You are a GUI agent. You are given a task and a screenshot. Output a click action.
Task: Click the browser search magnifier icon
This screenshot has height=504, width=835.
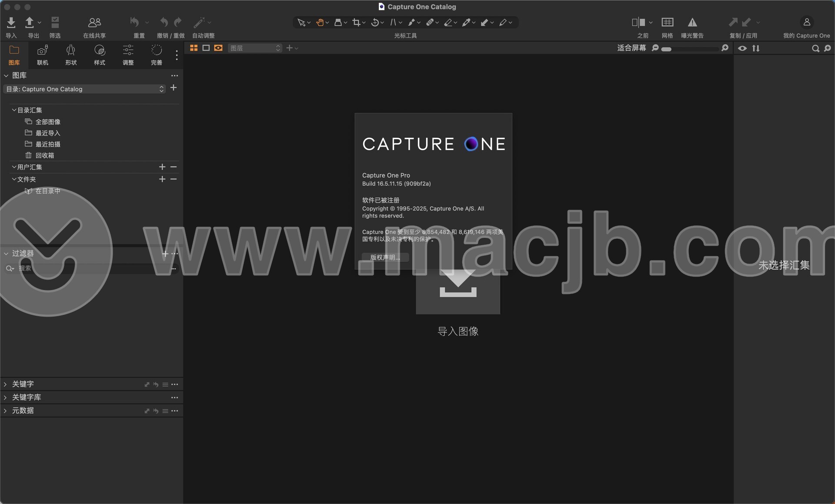[x=815, y=48]
